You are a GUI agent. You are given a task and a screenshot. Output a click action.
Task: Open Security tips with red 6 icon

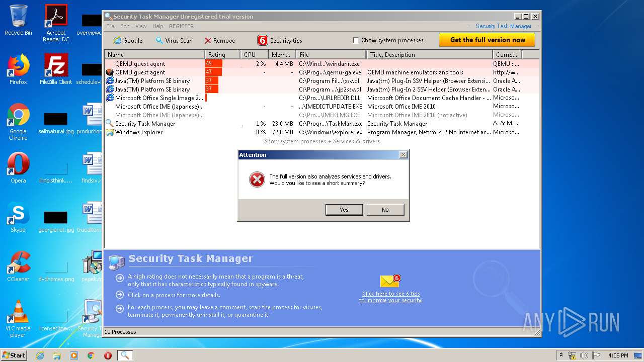pyautogui.click(x=280, y=40)
